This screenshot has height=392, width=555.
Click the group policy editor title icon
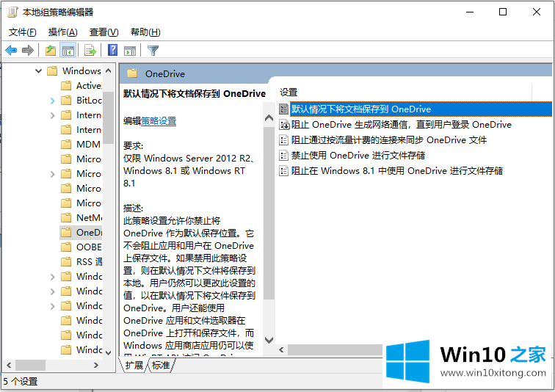[x=12, y=12]
